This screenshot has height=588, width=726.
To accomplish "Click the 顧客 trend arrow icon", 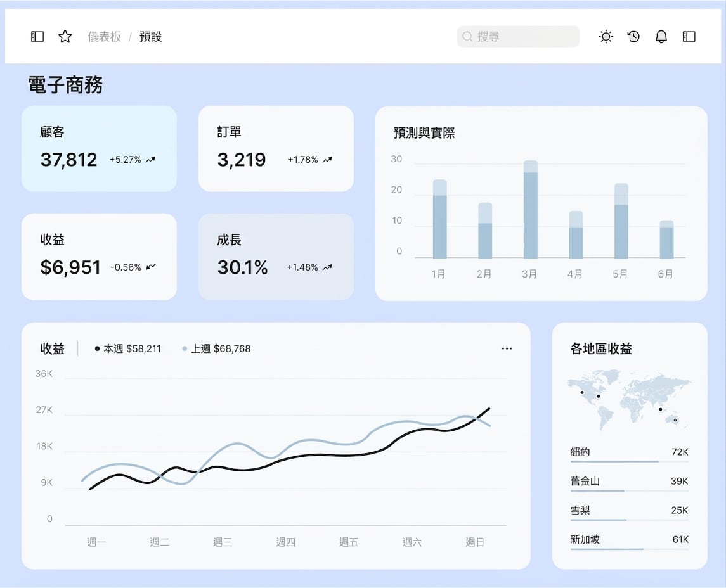I will [150, 160].
